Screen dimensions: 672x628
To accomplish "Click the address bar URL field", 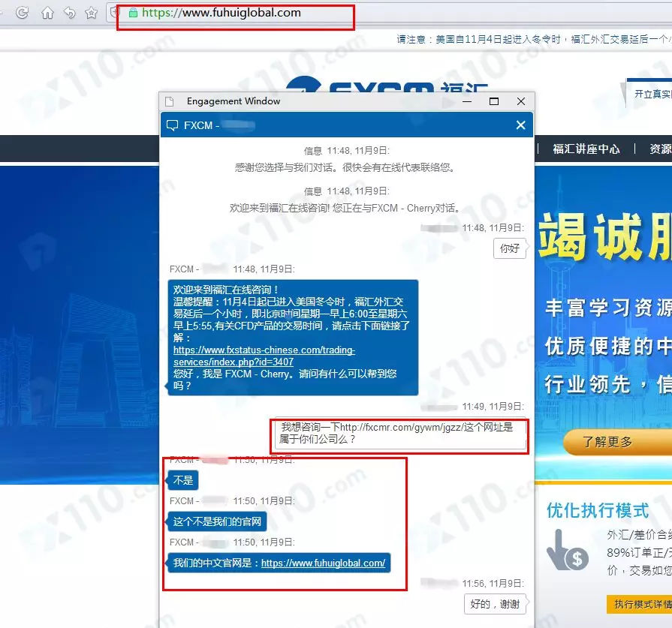I will [x=240, y=13].
